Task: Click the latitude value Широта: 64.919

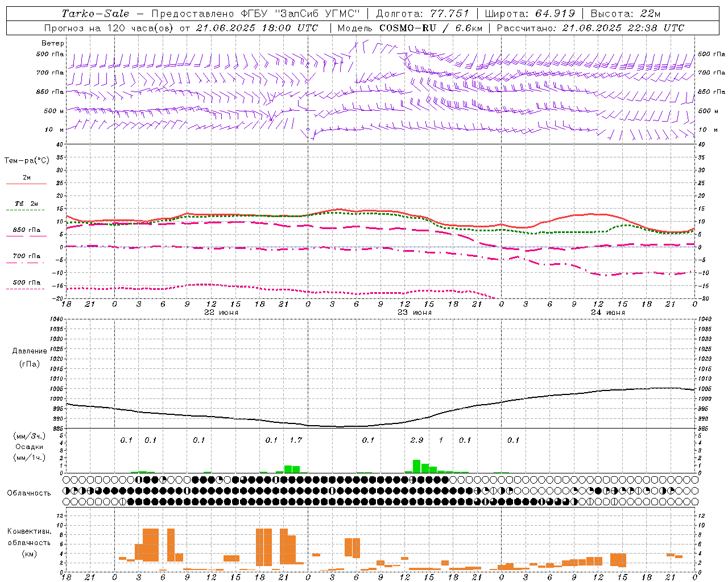Action: point(530,14)
